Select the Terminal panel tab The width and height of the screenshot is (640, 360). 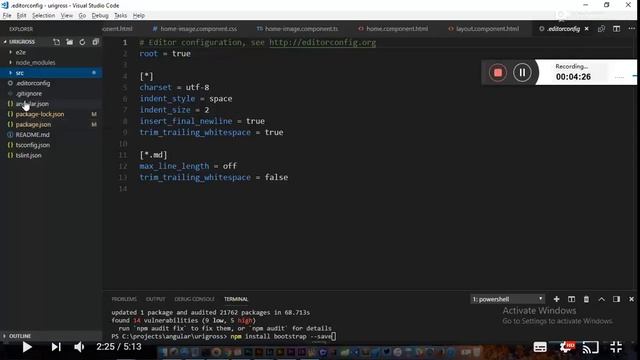pyautogui.click(x=236, y=299)
